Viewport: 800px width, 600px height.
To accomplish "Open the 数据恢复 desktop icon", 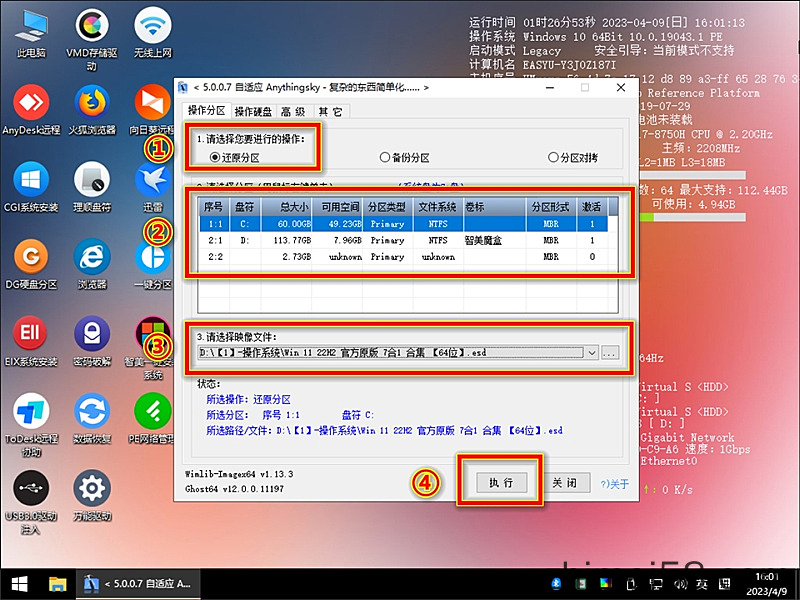I will (92, 418).
